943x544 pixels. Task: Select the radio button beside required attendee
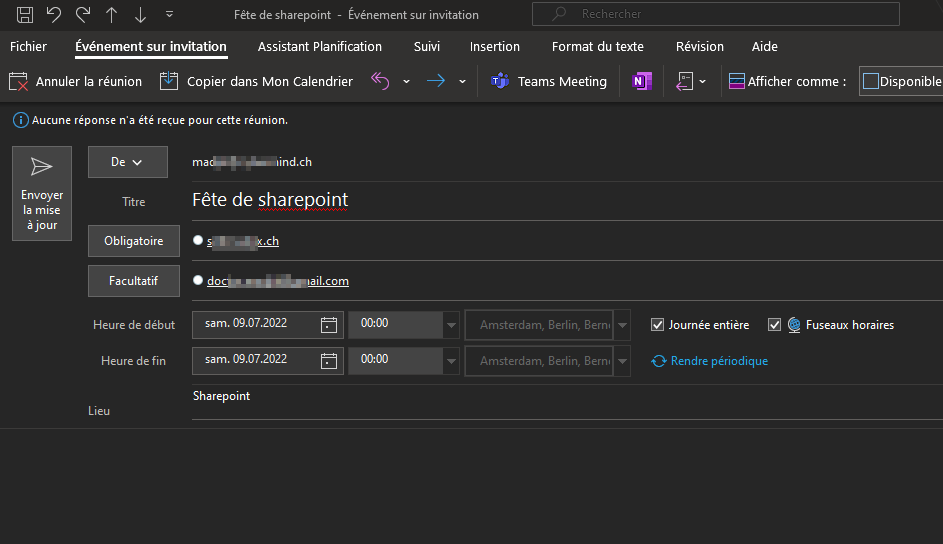click(198, 241)
